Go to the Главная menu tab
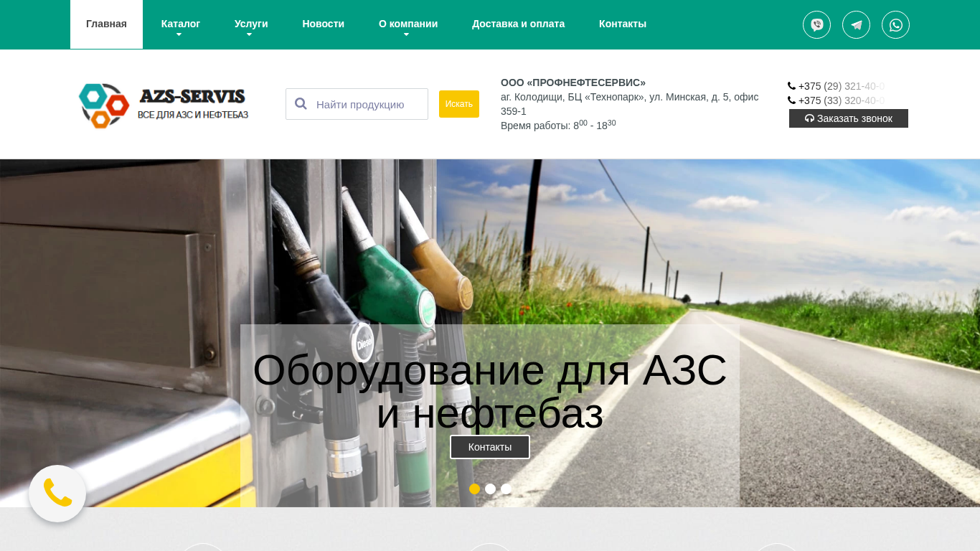Image resolution: width=980 pixels, height=551 pixels. 106,24
